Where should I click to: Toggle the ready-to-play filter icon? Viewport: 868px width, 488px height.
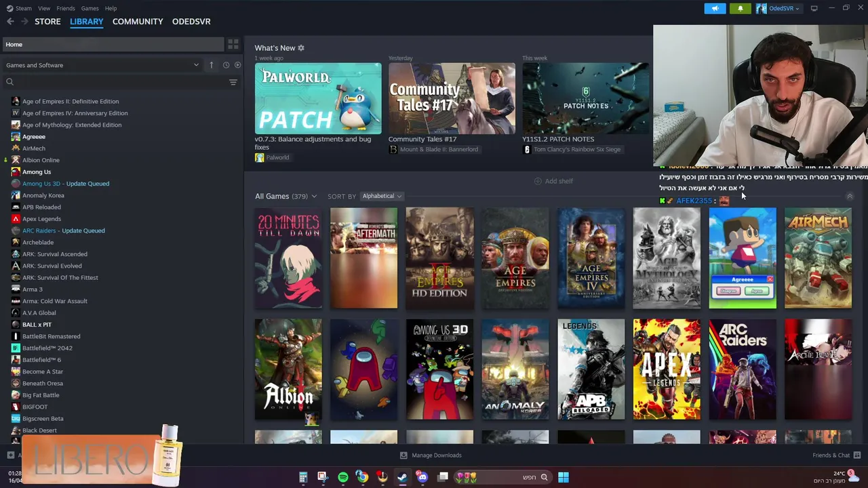237,65
